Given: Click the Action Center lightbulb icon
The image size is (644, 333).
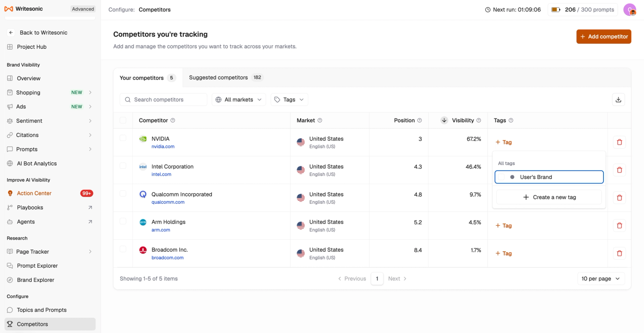Looking at the screenshot, I should click(10, 193).
